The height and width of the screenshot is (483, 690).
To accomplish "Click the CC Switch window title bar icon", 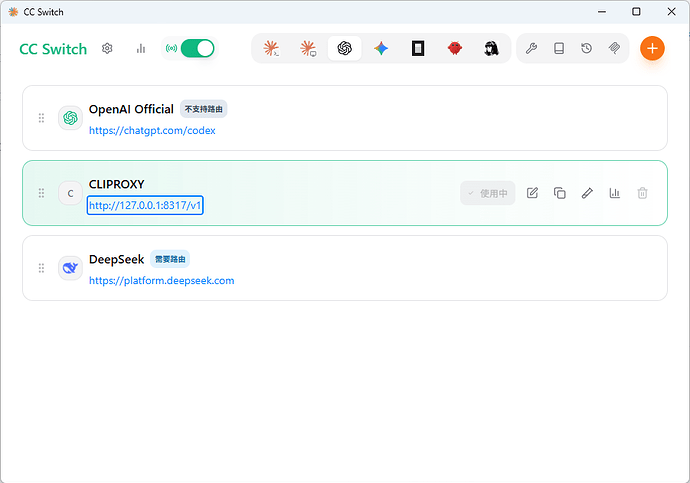I will (13, 12).
